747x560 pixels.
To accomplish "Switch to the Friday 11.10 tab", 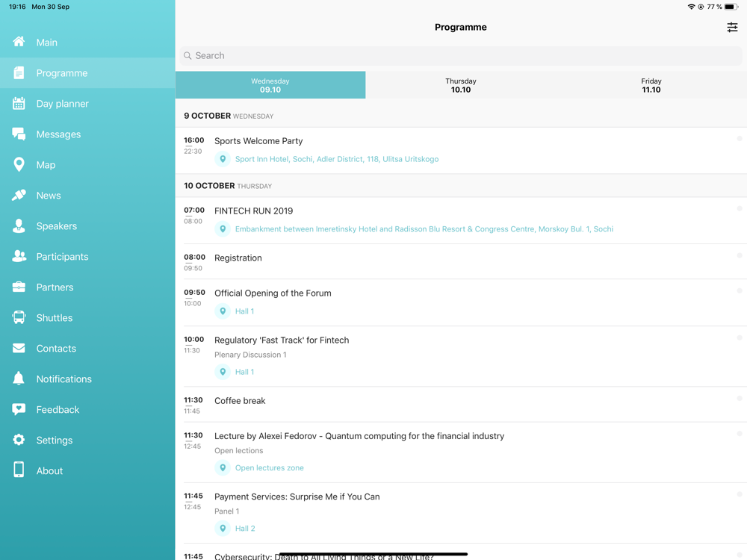I will point(651,85).
